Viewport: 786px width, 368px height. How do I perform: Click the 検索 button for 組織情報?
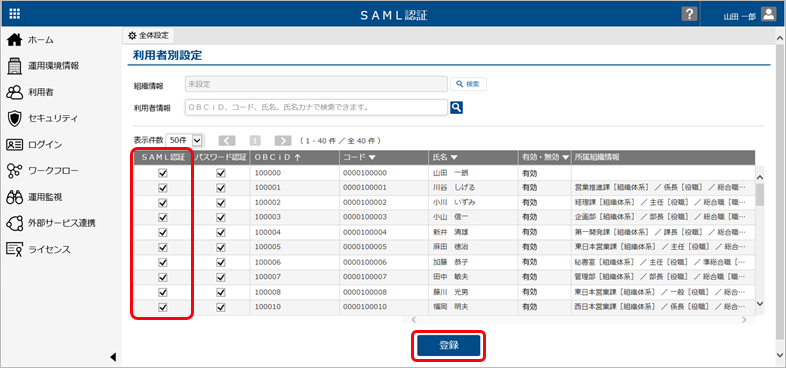click(x=468, y=84)
